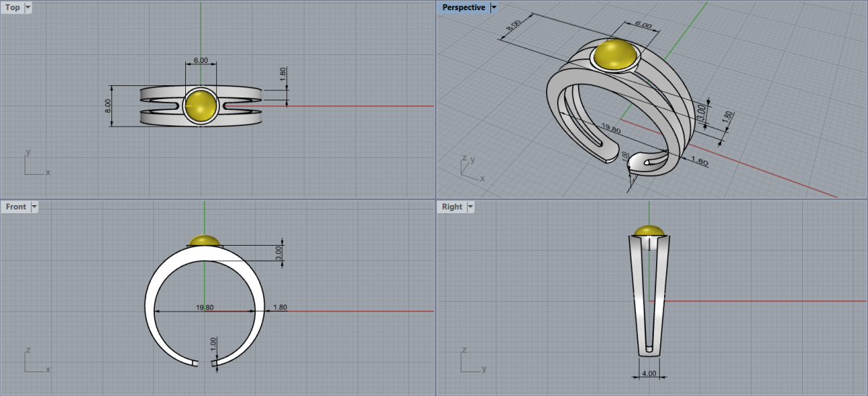Pick the yellow cabochon in Perspective view
Viewport: 868px width, 396px height.
pyautogui.click(x=615, y=56)
